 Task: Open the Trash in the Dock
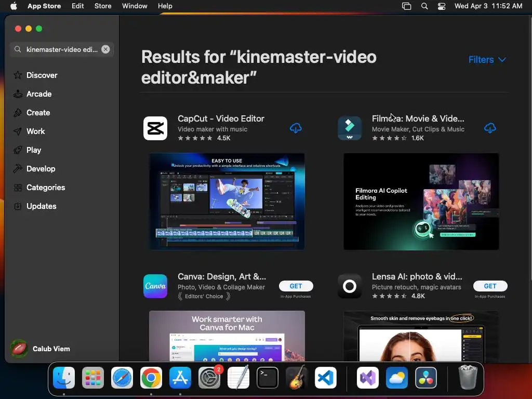(468, 378)
